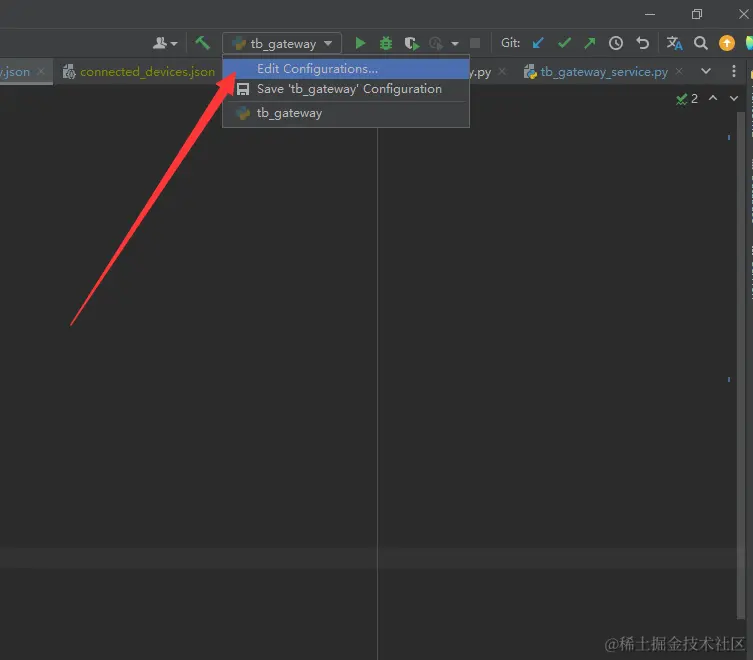
Task: Run with coverage shield icon
Action: pyautogui.click(x=411, y=43)
